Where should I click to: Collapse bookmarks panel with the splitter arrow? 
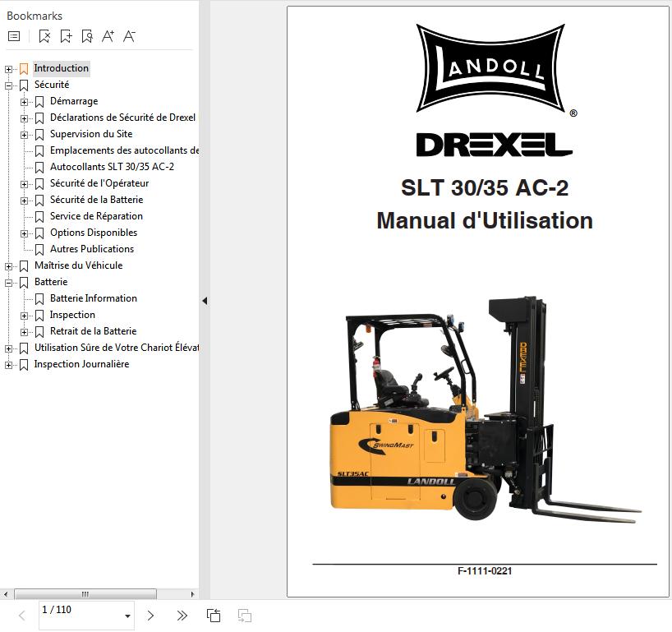[205, 301]
